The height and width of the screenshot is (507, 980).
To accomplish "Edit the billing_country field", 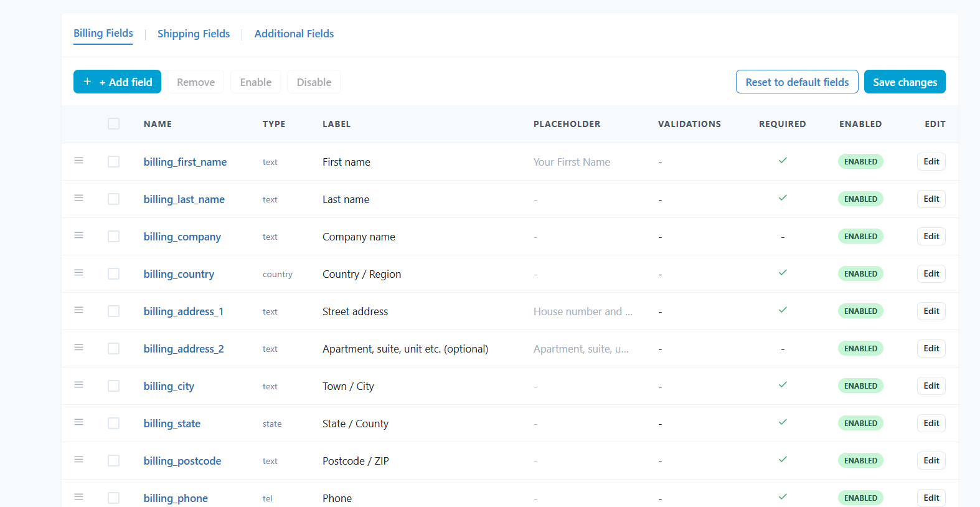I will pos(931,273).
